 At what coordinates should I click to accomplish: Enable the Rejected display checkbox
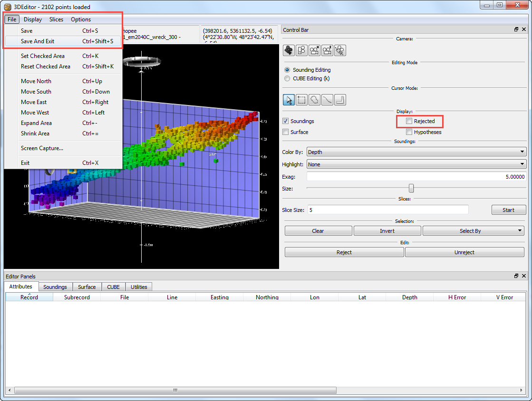coord(409,121)
